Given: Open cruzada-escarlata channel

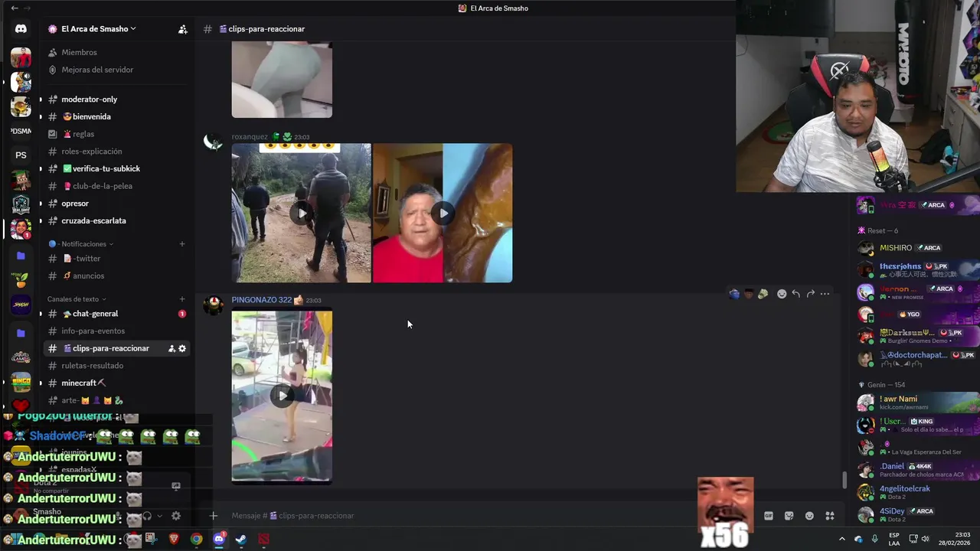Looking at the screenshot, I should [x=117, y=220].
